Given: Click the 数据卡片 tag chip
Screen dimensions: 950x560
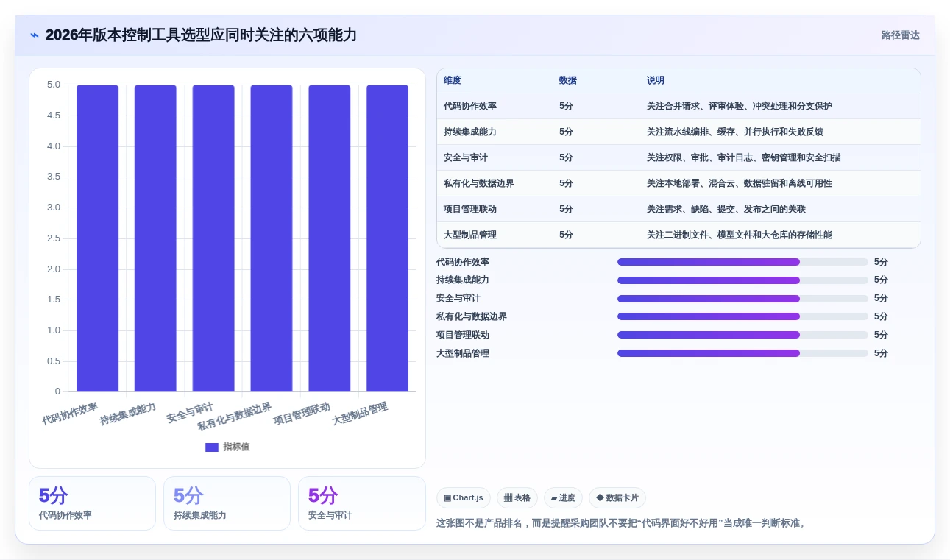Looking at the screenshot, I should [x=617, y=498].
